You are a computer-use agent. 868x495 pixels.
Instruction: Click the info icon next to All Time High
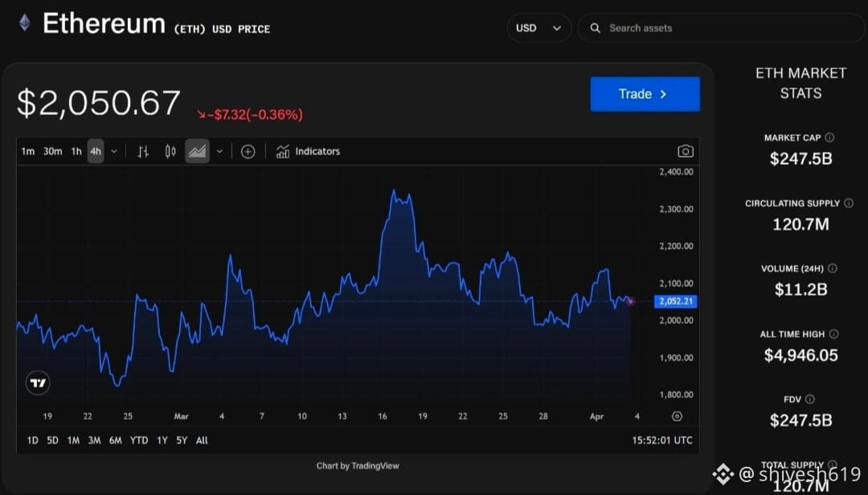pos(834,333)
